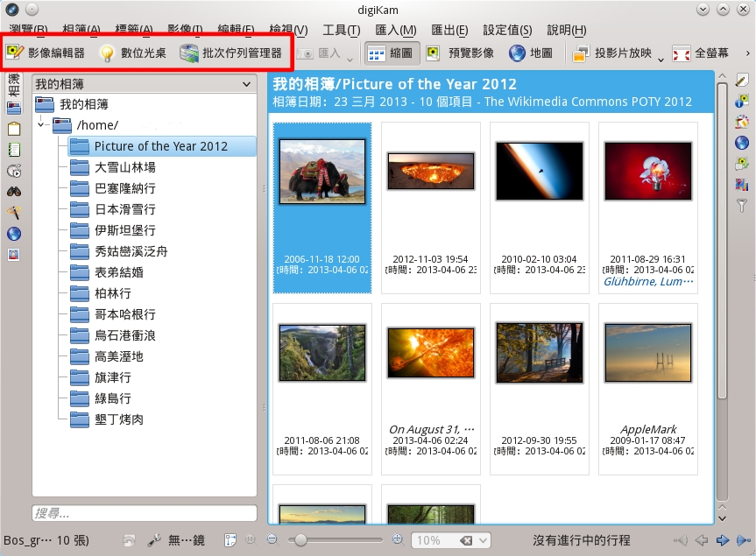Viewport: 756px width, 556px height.
Task: Open the Tags notepad icon in left sidebar
Action: pyautogui.click(x=14, y=129)
